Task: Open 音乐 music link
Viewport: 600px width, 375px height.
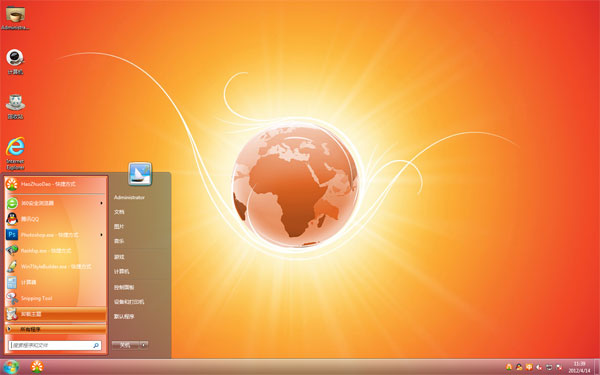Action: [x=119, y=241]
